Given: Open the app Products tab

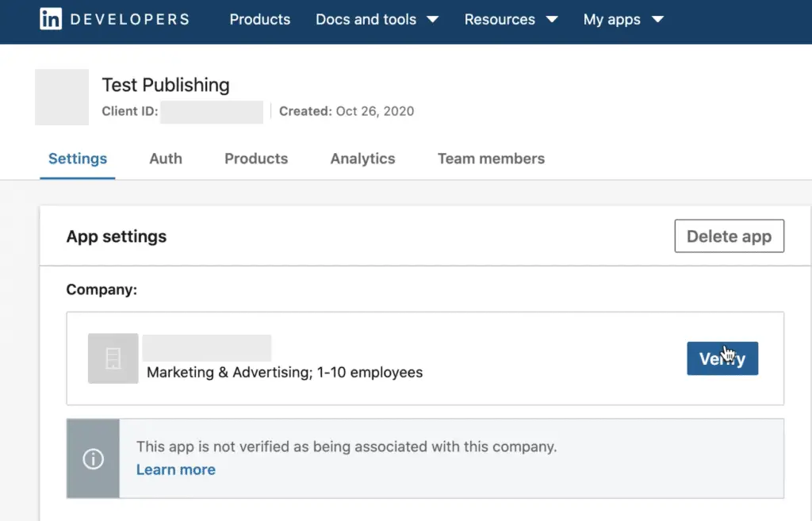Looking at the screenshot, I should click(x=256, y=159).
